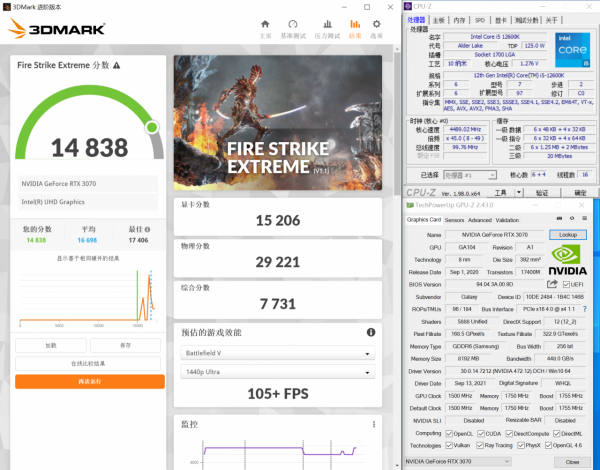
Task: Select the Graphics Card tab in GPU-Z
Action: tap(424, 220)
